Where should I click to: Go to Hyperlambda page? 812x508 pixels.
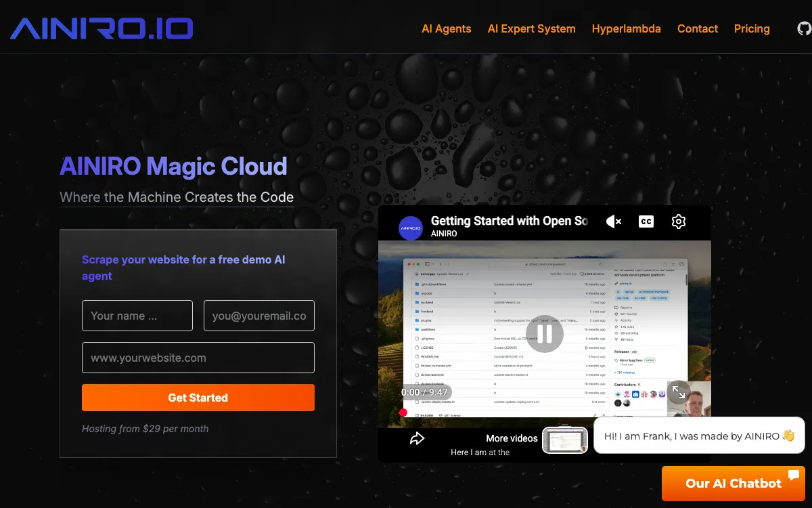(x=627, y=28)
